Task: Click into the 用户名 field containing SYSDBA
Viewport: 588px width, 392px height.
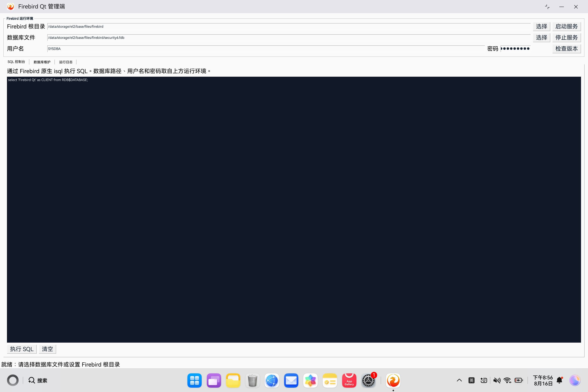Action: pos(266,49)
